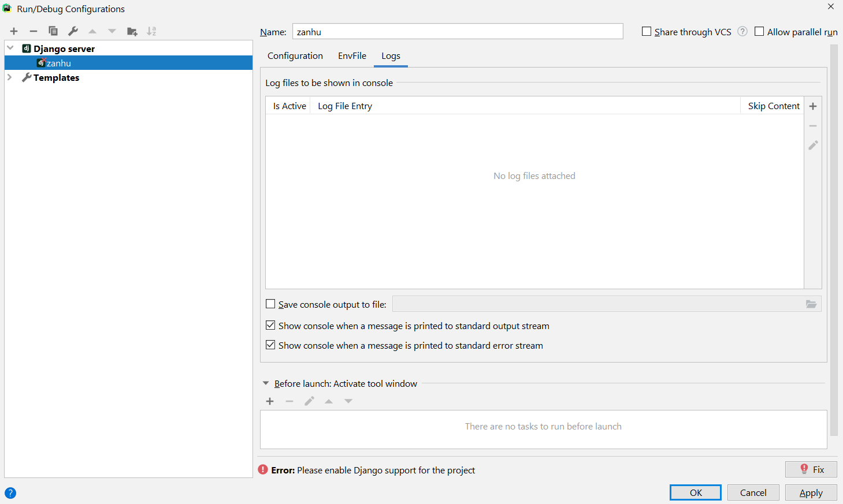Image resolution: width=843 pixels, height=504 pixels.
Task: Browse for console output file location
Action: [811, 304]
